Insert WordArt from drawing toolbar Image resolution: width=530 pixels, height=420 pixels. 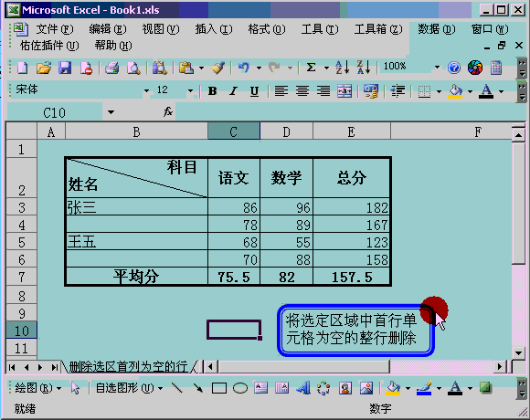tap(303, 388)
